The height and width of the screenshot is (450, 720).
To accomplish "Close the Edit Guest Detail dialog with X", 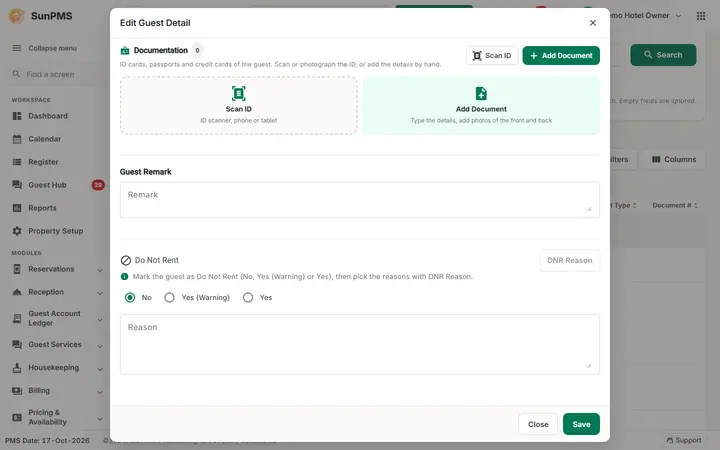I will 593,22.
